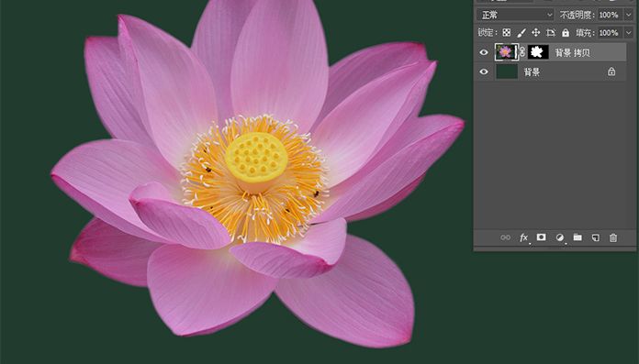Click the yellow seed pod in canvas
639x364 pixels.
coord(256,157)
